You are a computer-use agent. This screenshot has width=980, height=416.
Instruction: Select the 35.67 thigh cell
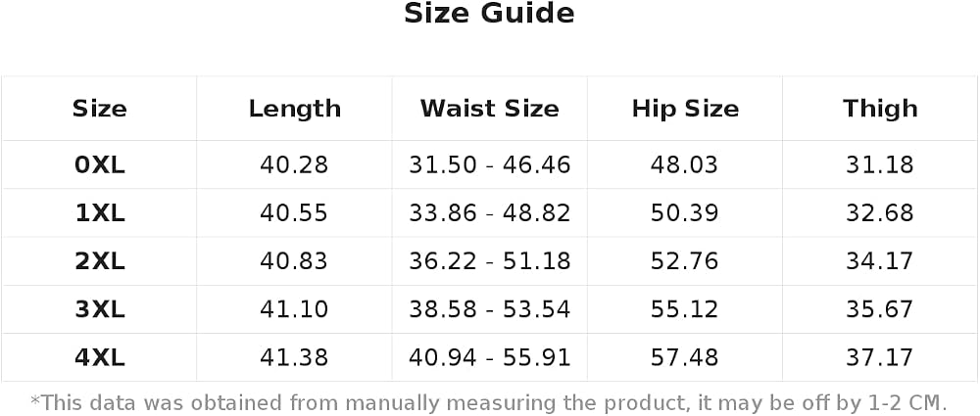tap(880, 309)
